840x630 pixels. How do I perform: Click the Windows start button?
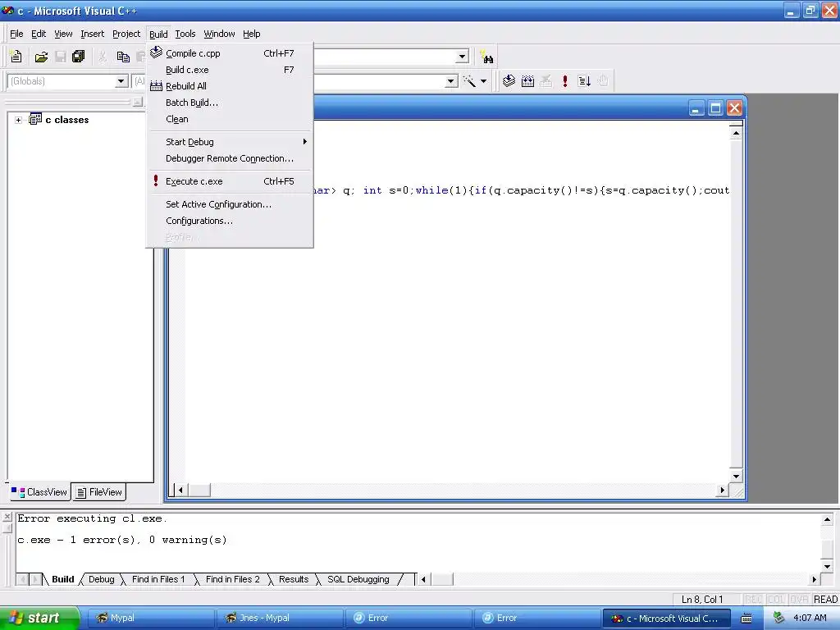(x=39, y=618)
